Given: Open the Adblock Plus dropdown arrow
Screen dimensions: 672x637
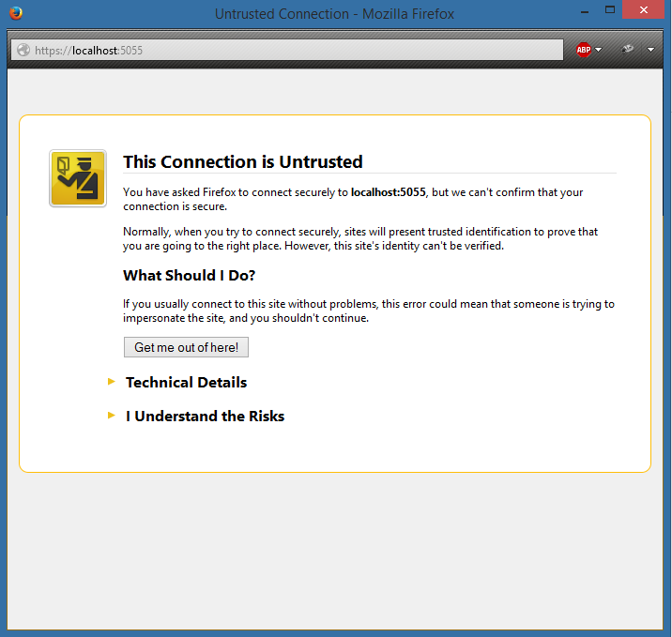Looking at the screenshot, I should (x=598, y=50).
